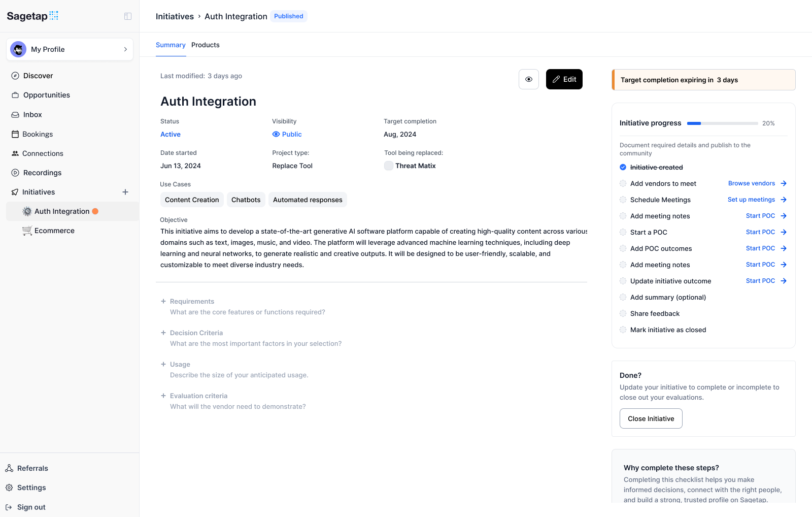Open Bookings calendar icon
The height and width of the screenshot is (517, 812).
pyautogui.click(x=15, y=134)
